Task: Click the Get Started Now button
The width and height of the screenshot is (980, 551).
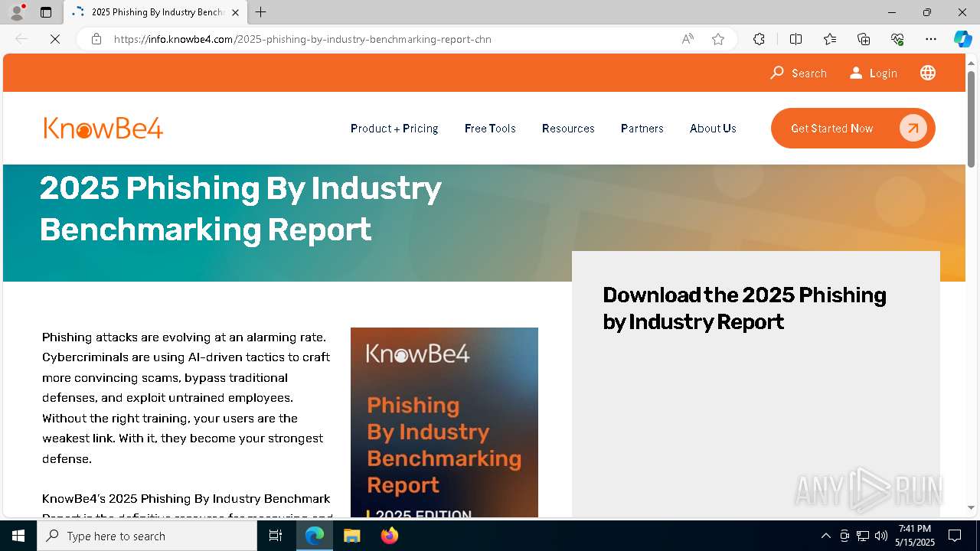Action: click(853, 129)
